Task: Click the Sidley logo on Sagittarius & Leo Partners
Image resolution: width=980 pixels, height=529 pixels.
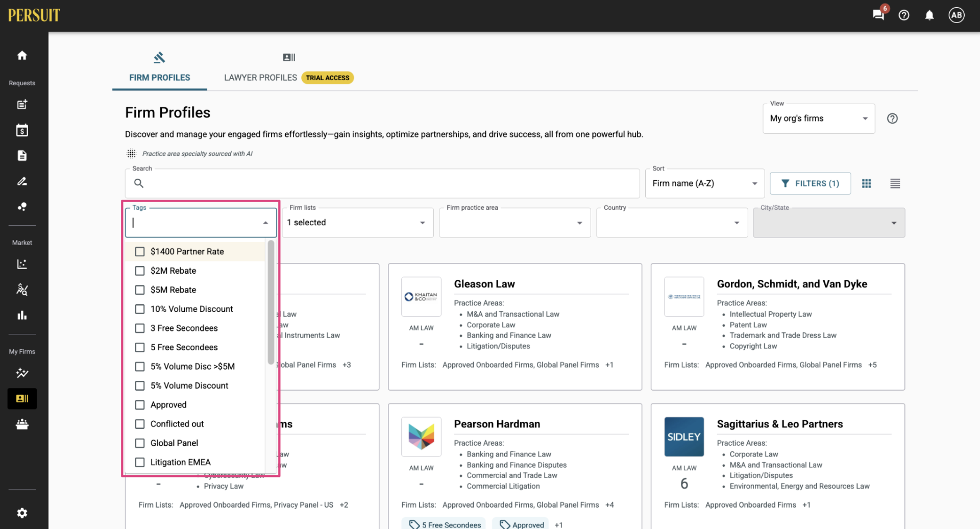Action: pyautogui.click(x=684, y=437)
